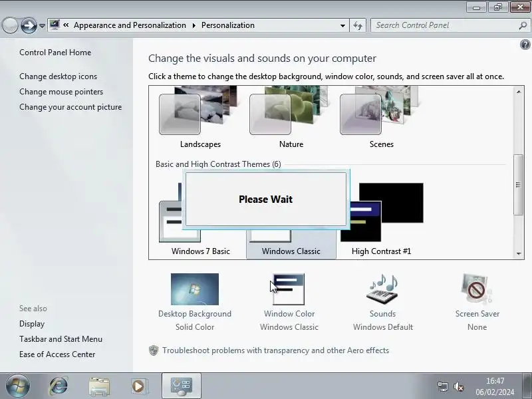Open Ease of Access Center link
This screenshot has width=532, height=399.
click(57, 354)
